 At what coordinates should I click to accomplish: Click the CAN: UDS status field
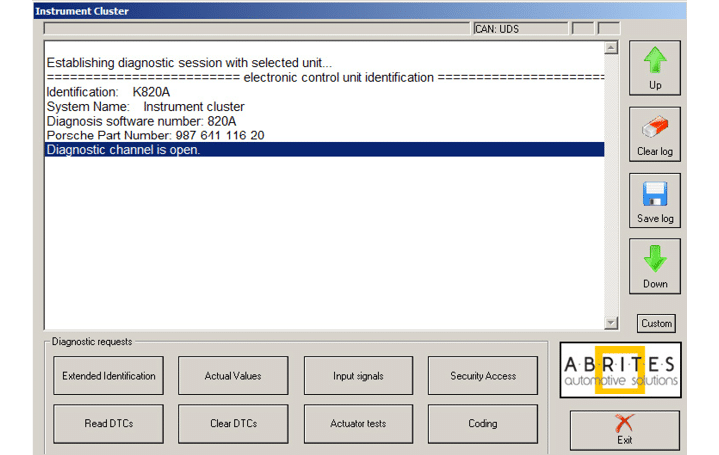point(518,29)
